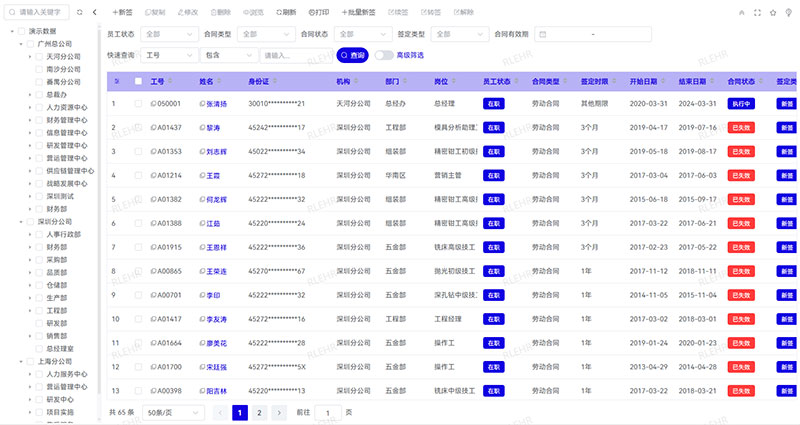Check the checkbox for row 050001
800x425 pixels.
(x=138, y=104)
